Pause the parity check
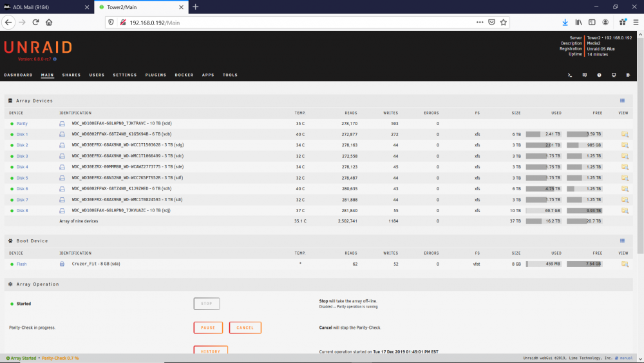644x363 pixels. point(208,328)
